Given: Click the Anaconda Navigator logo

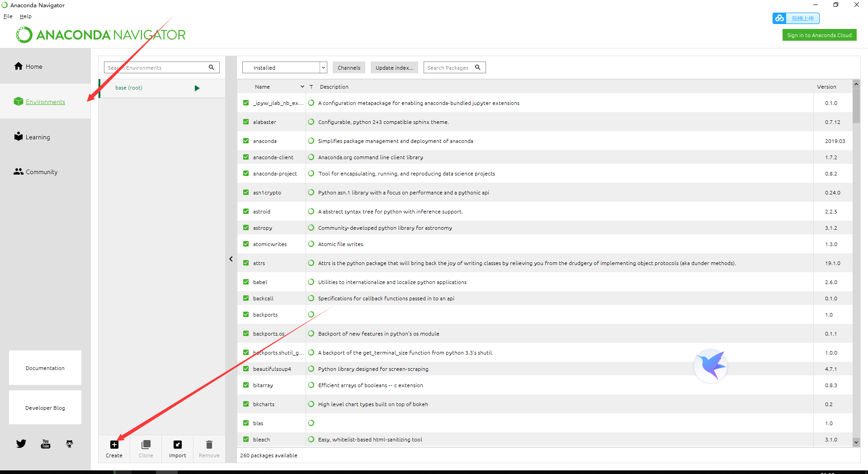Looking at the screenshot, I should 101,35.
